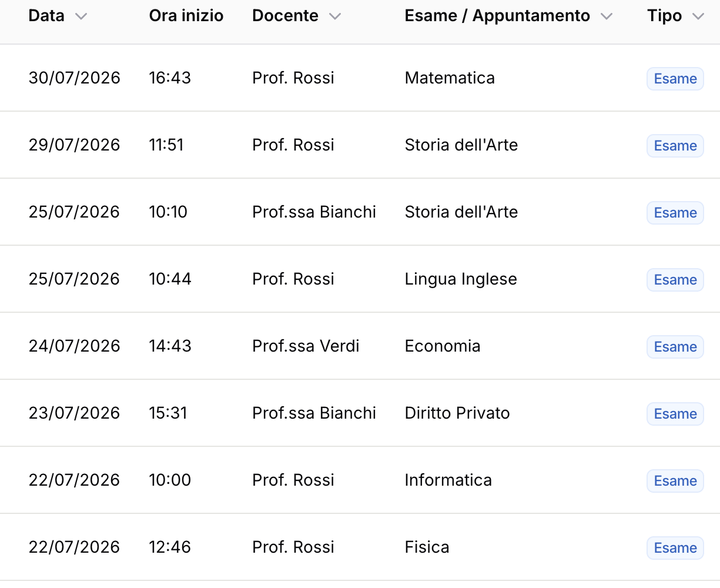Click the Esame badge for Economia
This screenshot has width=720, height=588.
point(675,347)
